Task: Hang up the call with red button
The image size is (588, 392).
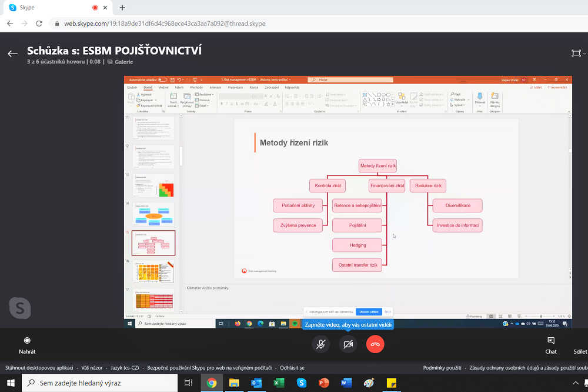Action: 375,344
